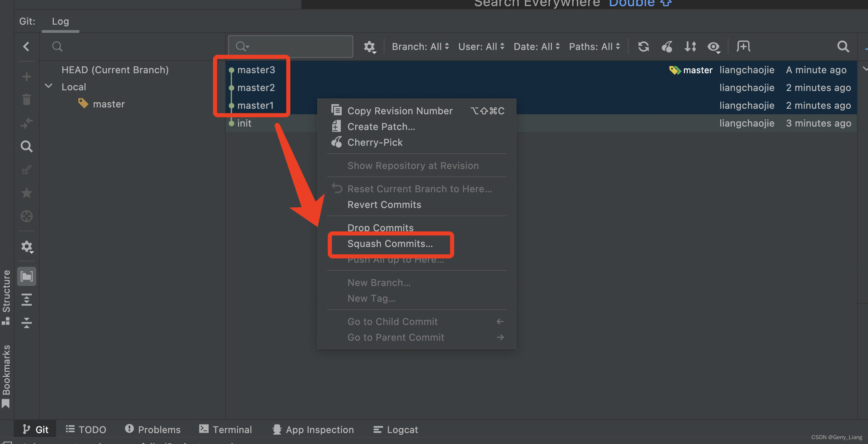
Task: Select master branch in sidebar
Action: pyautogui.click(x=108, y=104)
